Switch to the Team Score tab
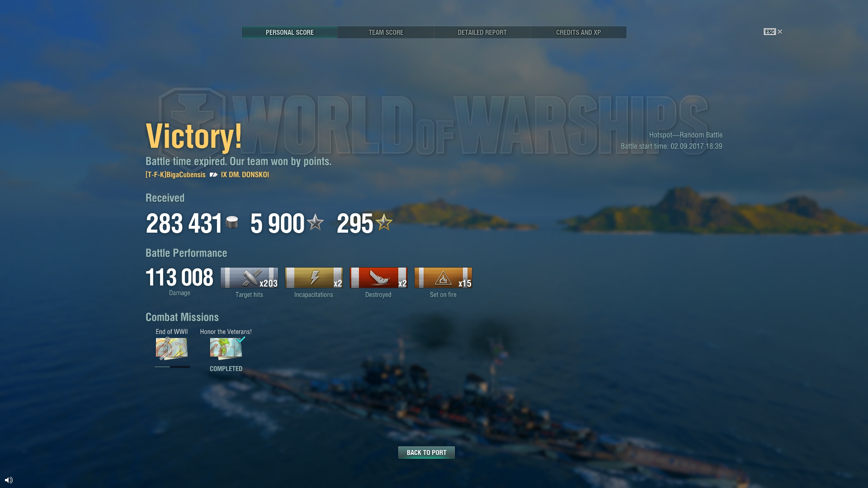The width and height of the screenshot is (868, 488). tap(386, 33)
